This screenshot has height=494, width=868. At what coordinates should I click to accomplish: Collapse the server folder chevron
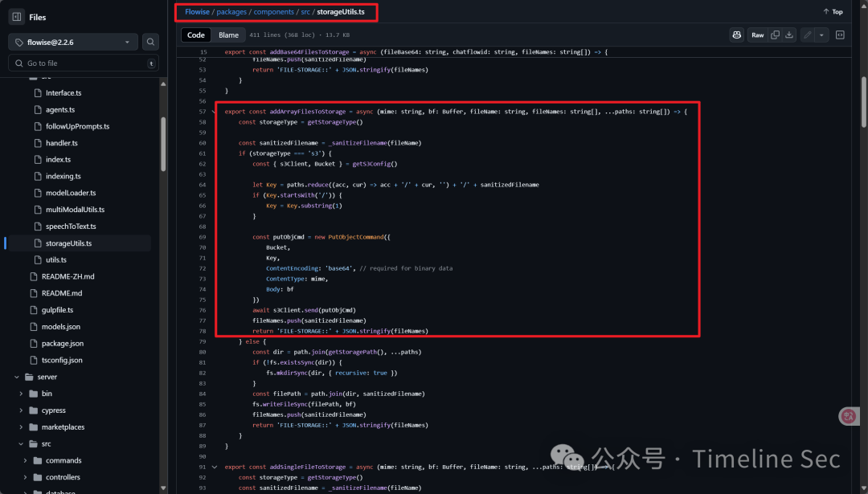click(x=17, y=377)
